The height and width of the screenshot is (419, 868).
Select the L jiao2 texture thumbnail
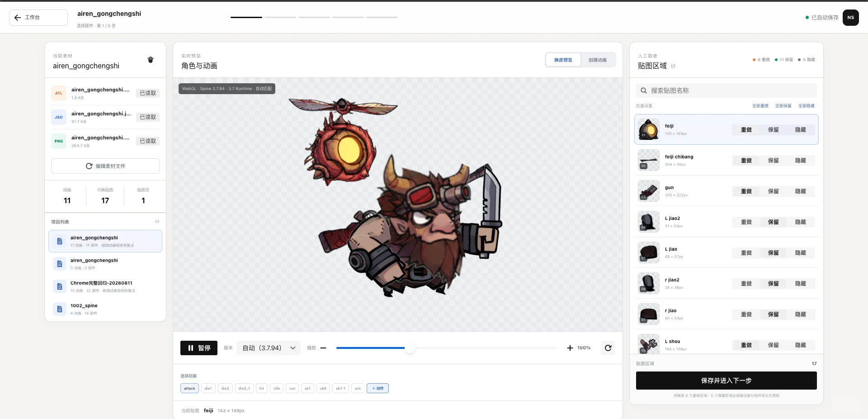tap(649, 222)
